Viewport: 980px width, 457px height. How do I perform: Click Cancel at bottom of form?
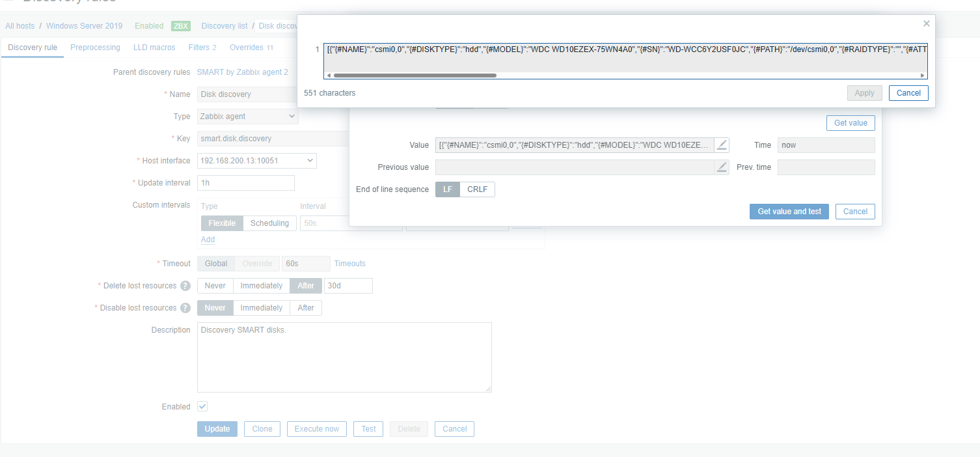[x=454, y=429]
